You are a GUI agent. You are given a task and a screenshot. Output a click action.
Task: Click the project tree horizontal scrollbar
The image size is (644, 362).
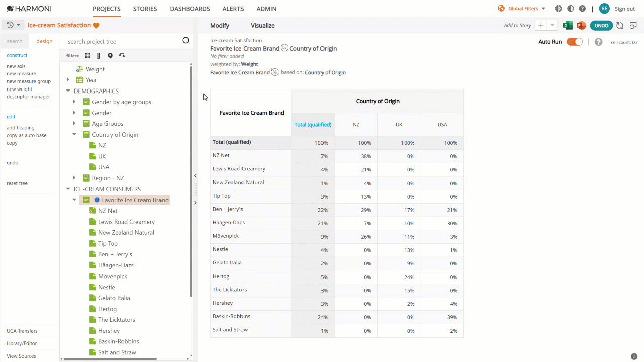coord(109,359)
